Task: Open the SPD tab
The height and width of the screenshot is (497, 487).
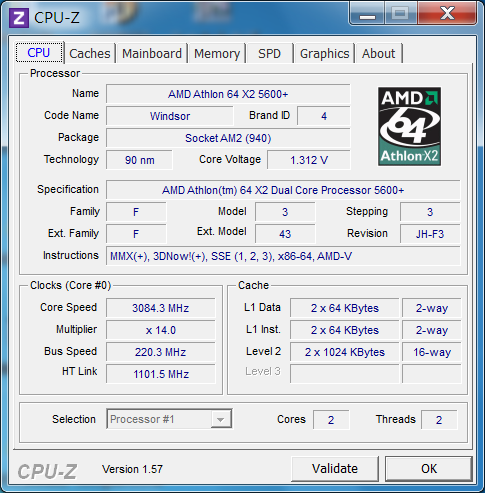Action: click(x=270, y=53)
